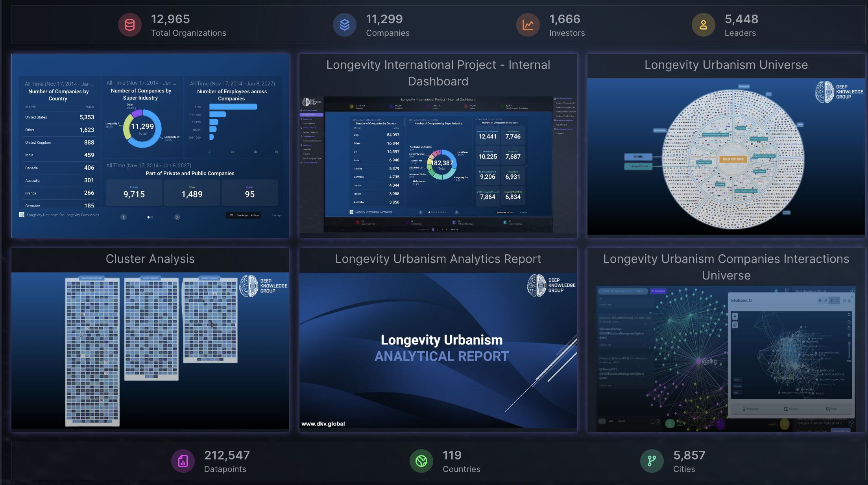Click the Companies layers icon
This screenshot has height=485, width=868.
click(x=344, y=25)
